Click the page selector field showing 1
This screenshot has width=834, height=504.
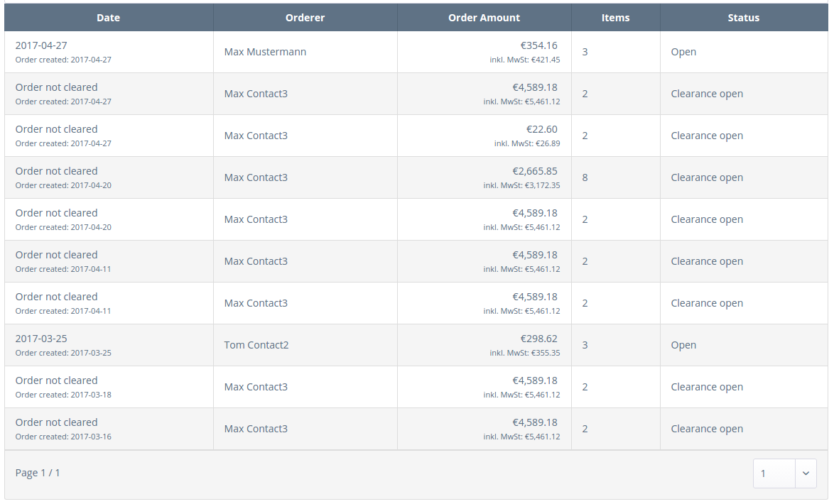774,473
